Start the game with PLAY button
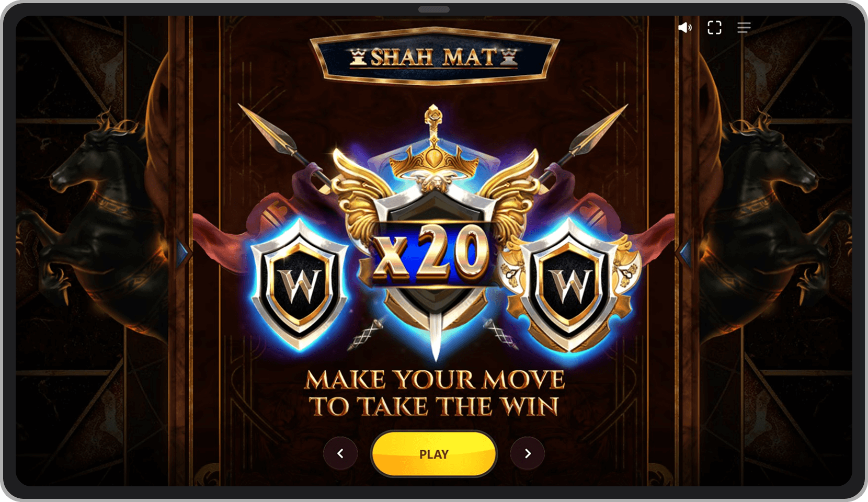Viewport: 868px width, 502px height. [434, 454]
